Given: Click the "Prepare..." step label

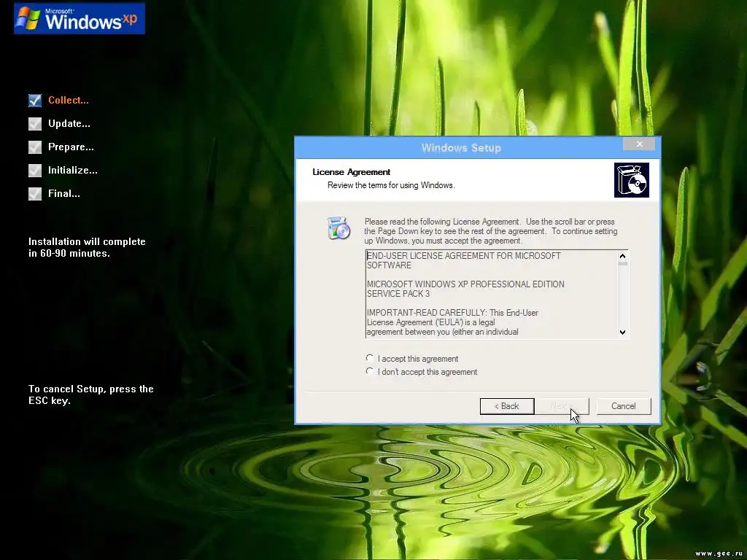Looking at the screenshot, I should point(71,147).
